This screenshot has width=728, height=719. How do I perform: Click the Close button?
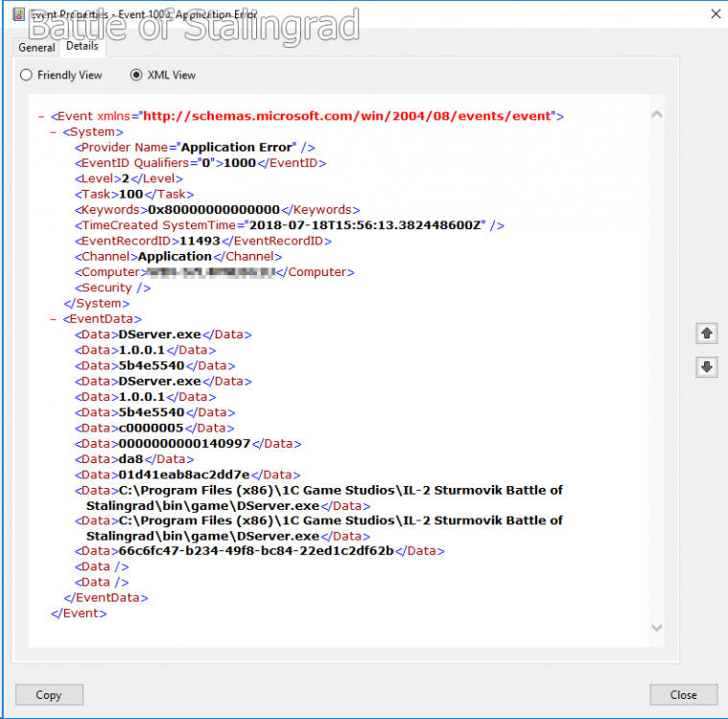tap(684, 694)
